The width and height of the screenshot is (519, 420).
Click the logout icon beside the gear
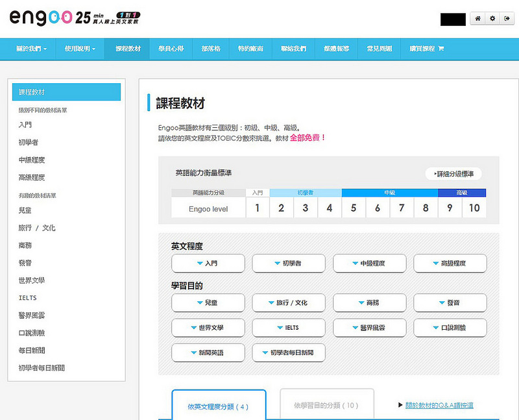click(x=505, y=19)
